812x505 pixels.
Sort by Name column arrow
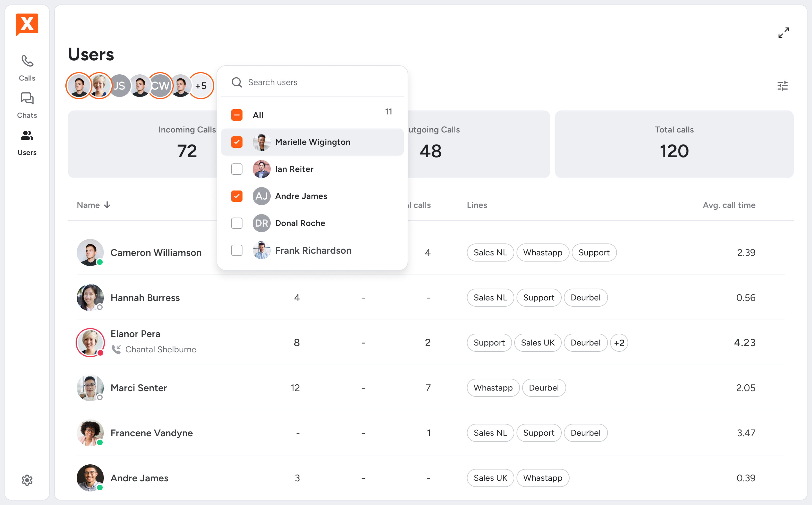(x=107, y=205)
